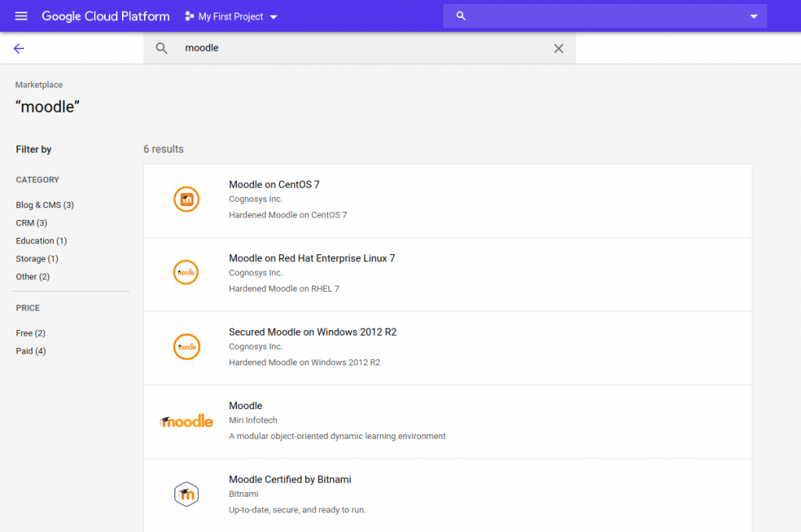This screenshot has width=801, height=532.
Task: Clear the moodle search with X
Action: (x=559, y=48)
